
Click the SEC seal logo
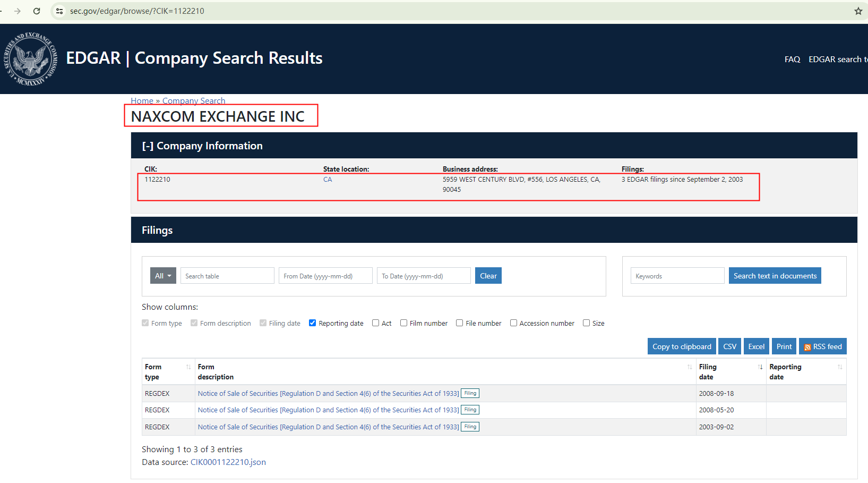point(30,59)
